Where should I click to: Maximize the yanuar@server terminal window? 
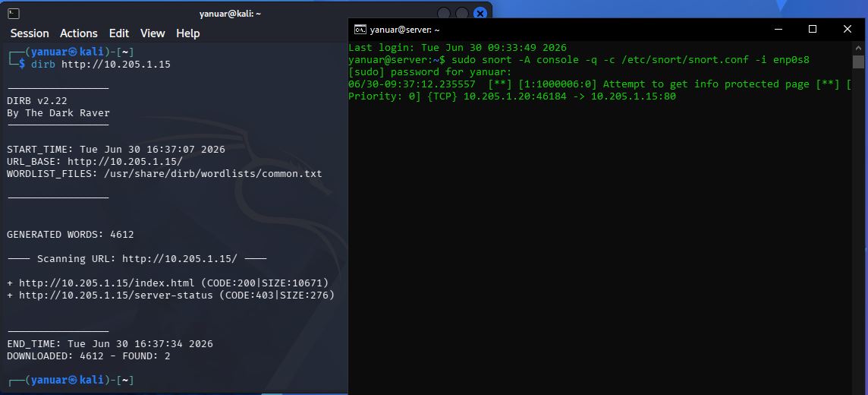click(812, 30)
